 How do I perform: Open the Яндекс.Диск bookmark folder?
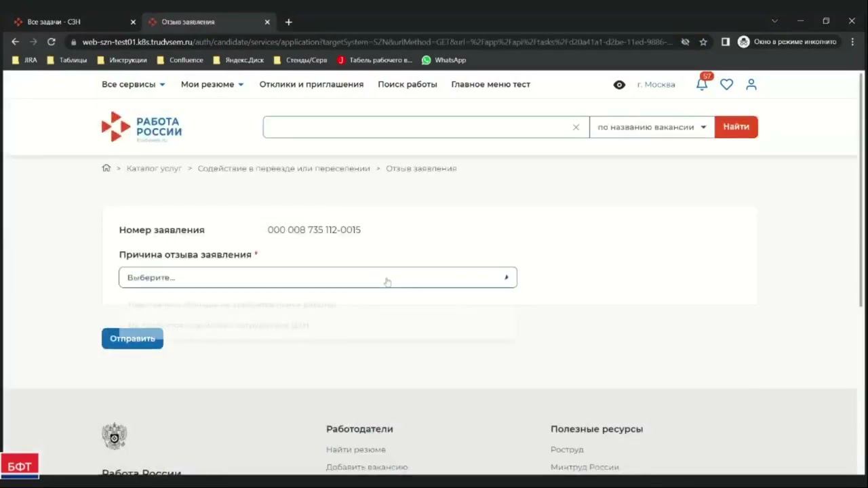click(x=239, y=60)
